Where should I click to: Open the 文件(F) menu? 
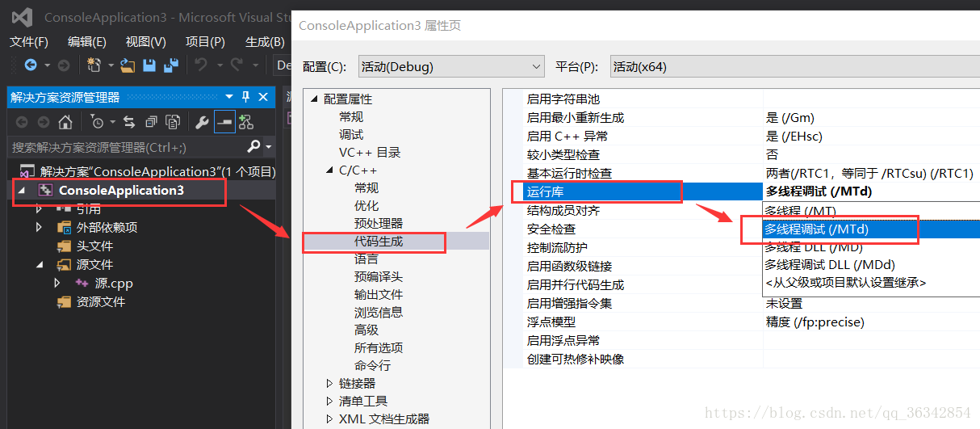(x=29, y=42)
